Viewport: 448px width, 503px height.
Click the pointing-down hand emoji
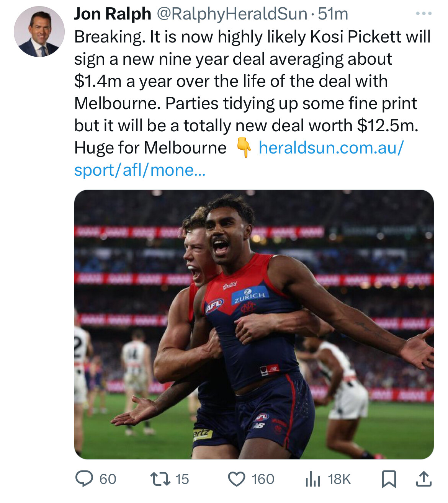[244, 148]
